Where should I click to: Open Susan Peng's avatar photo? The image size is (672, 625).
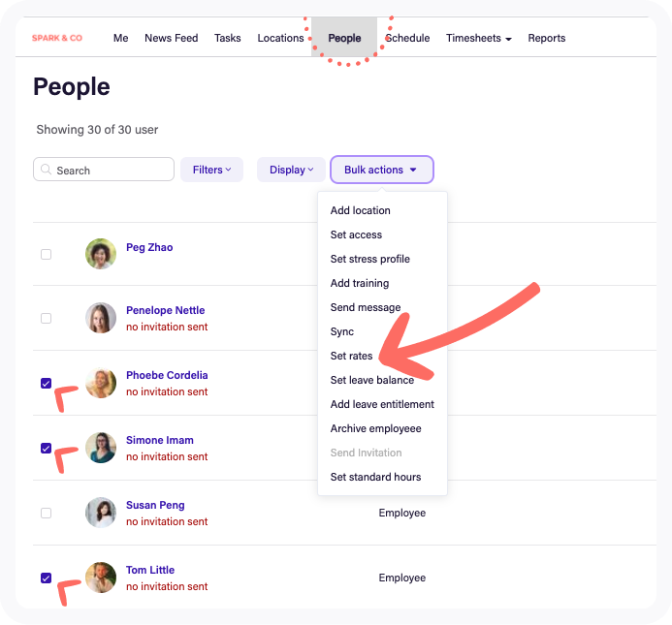[101, 513]
